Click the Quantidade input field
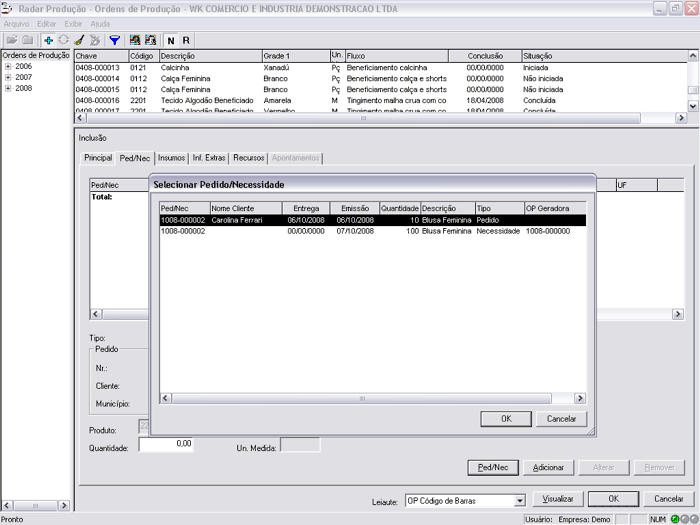Viewport: 700px width, 525px height. click(x=165, y=444)
